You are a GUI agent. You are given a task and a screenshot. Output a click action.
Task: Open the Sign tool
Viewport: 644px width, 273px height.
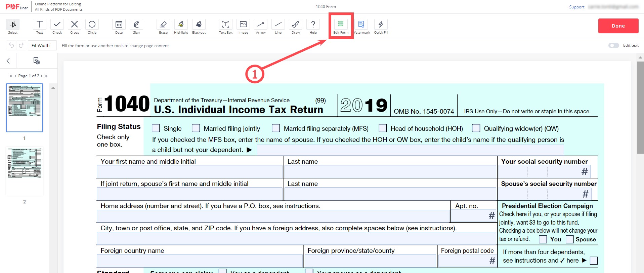[x=136, y=27]
